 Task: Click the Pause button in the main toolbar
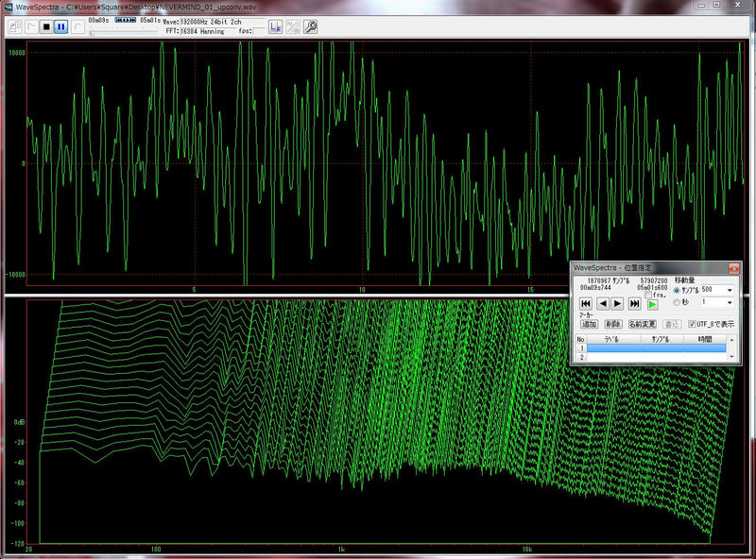click(61, 26)
